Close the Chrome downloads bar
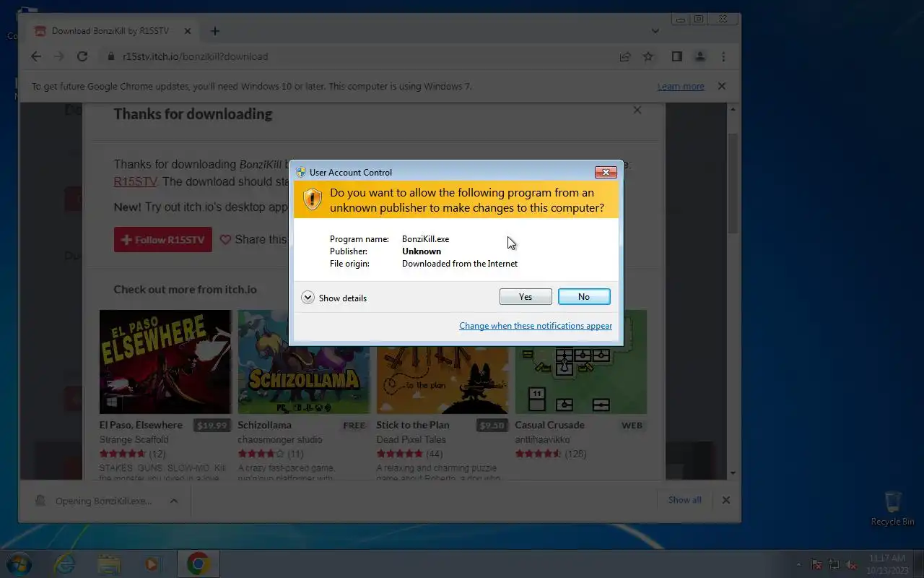The width and height of the screenshot is (924, 578). pyautogui.click(x=726, y=500)
